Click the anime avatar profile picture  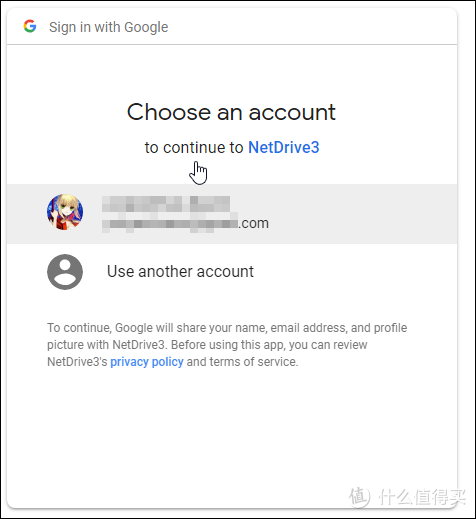(x=65, y=212)
